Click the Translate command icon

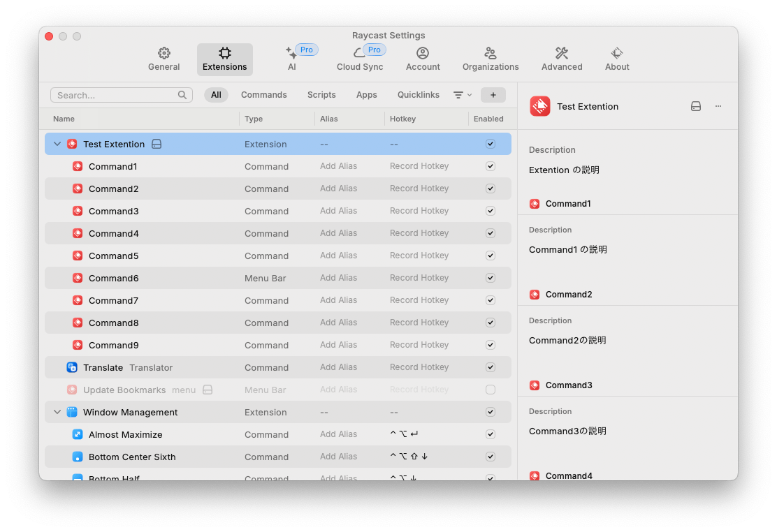72,367
